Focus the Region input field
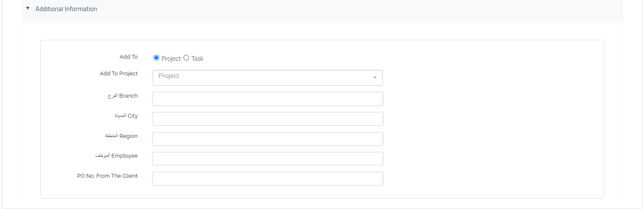The height and width of the screenshot is (209, 644). [x=268, y=139]
